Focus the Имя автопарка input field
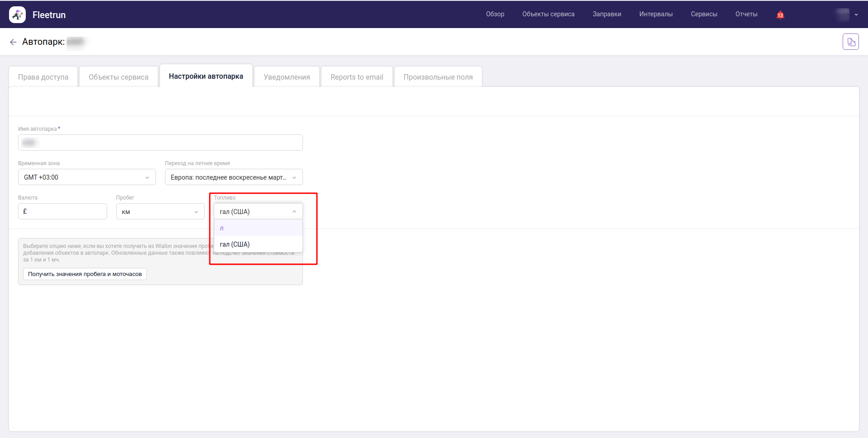This screenshot has height=438, width=868. [160, 143]
